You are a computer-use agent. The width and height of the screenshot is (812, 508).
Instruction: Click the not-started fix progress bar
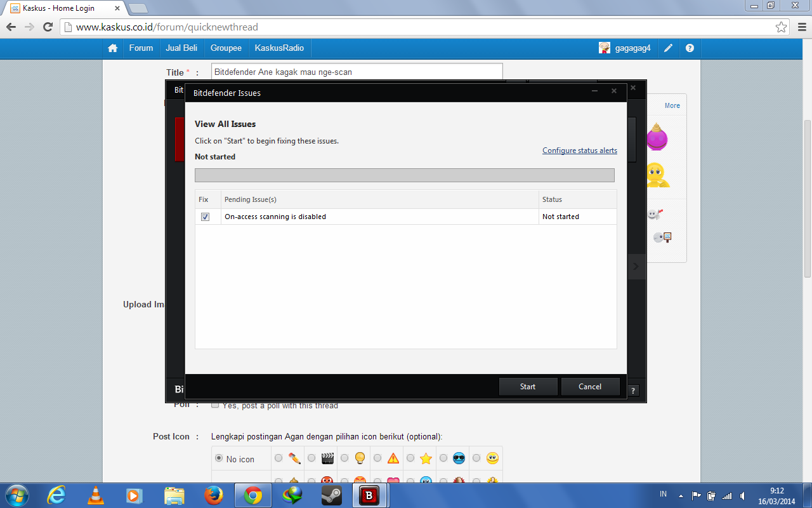(x=405, y=175)
